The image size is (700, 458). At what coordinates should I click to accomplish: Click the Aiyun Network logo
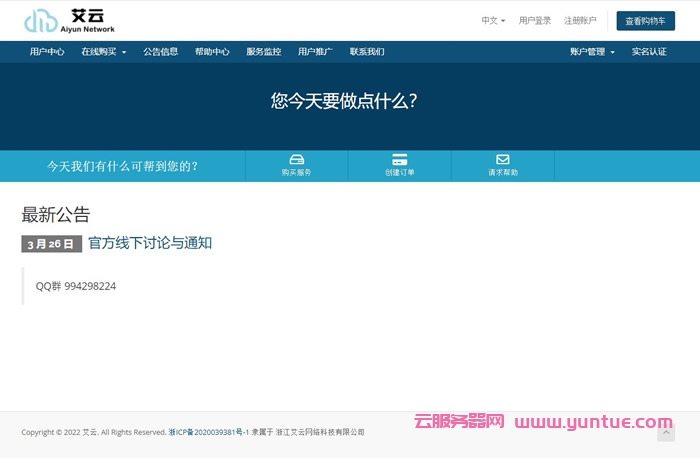click(70, 20)
